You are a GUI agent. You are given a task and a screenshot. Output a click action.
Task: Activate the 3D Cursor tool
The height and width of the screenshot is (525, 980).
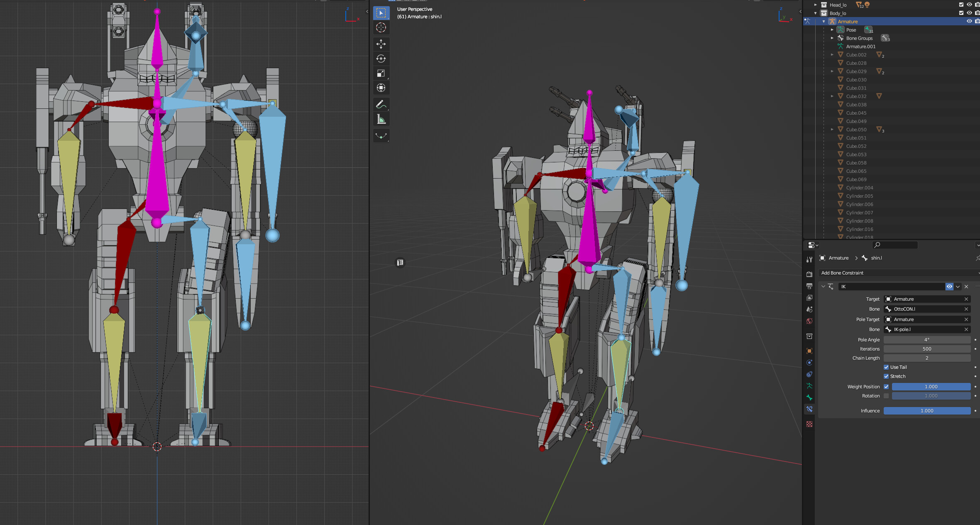pyautogui.click(x=381, y=28)
